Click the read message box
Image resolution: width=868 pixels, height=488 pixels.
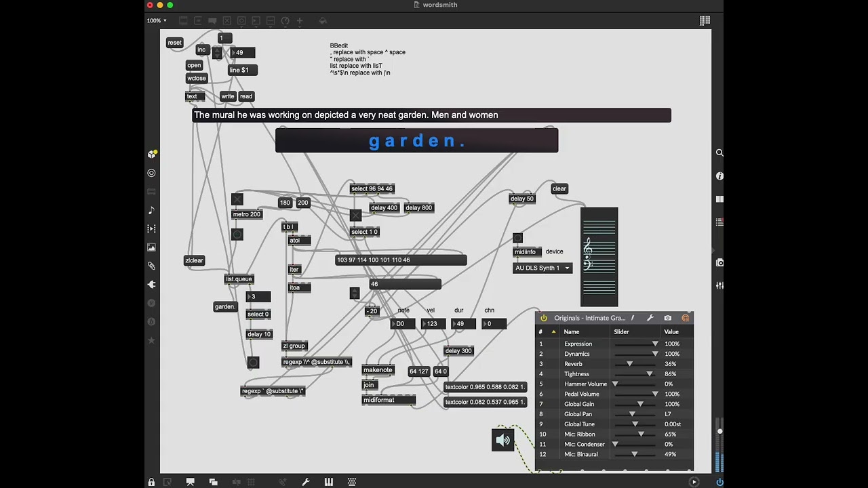click(246, 96)
